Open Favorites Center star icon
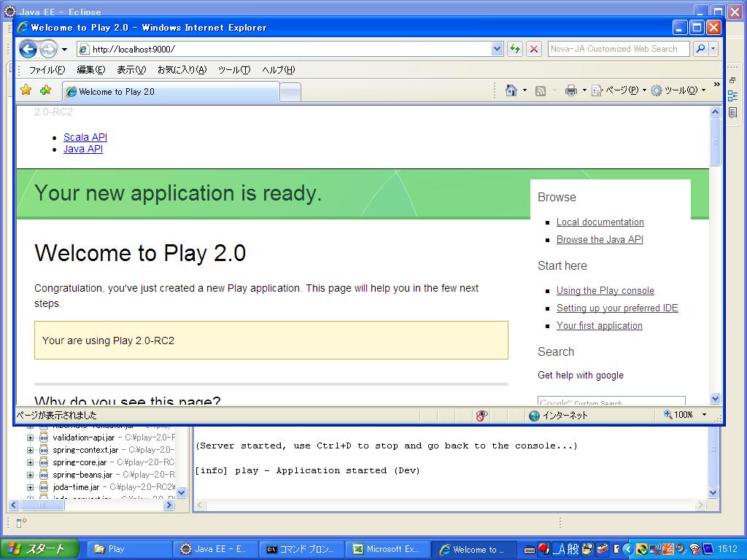Viewport: 747px width, 560px height. point(26,90)
